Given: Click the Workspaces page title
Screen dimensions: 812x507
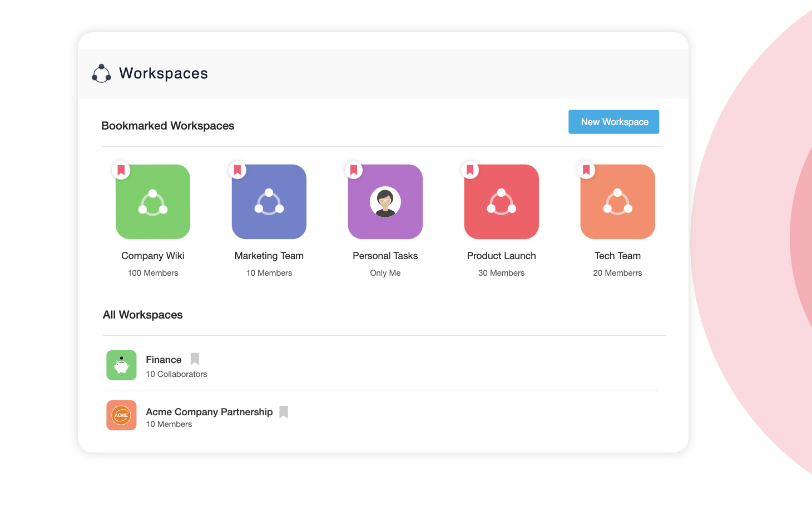Looking at the screenshot, I should pos(164,73).
